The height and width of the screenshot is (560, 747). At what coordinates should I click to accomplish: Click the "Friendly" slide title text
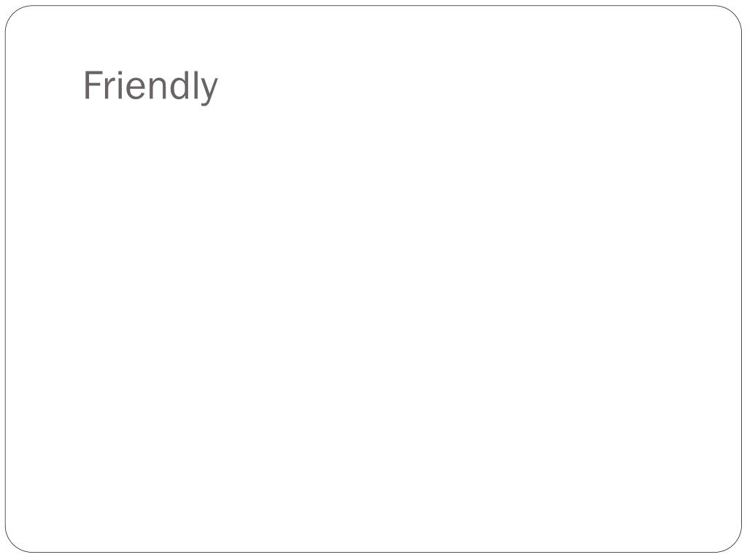click(x=150, y=86)
